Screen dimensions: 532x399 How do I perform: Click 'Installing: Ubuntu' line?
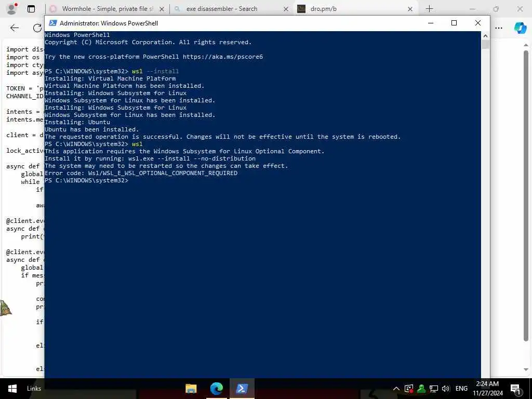[x=77, y=122]
